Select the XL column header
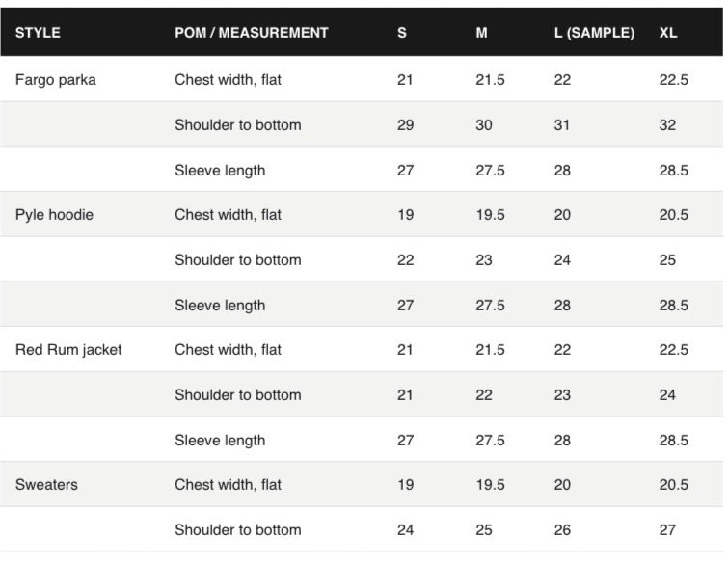The width and height of the screenshot is (728, 565). click(668, 33)
